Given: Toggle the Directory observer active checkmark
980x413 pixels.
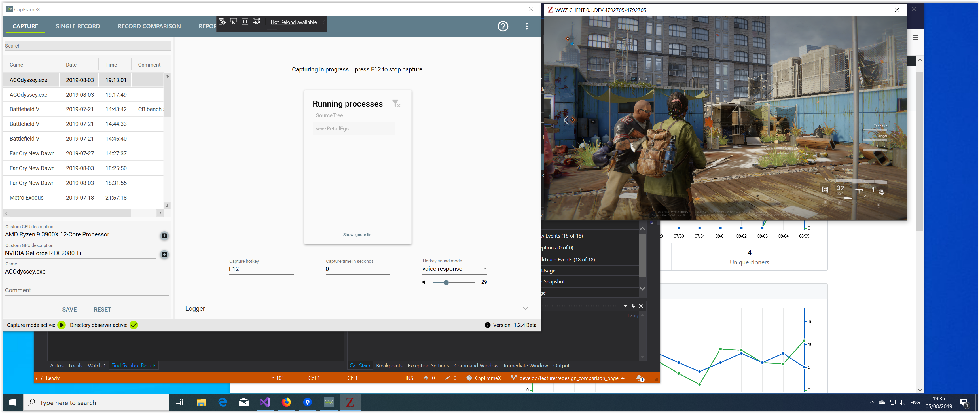Looking at the screenshot, I should pos(134,325).
